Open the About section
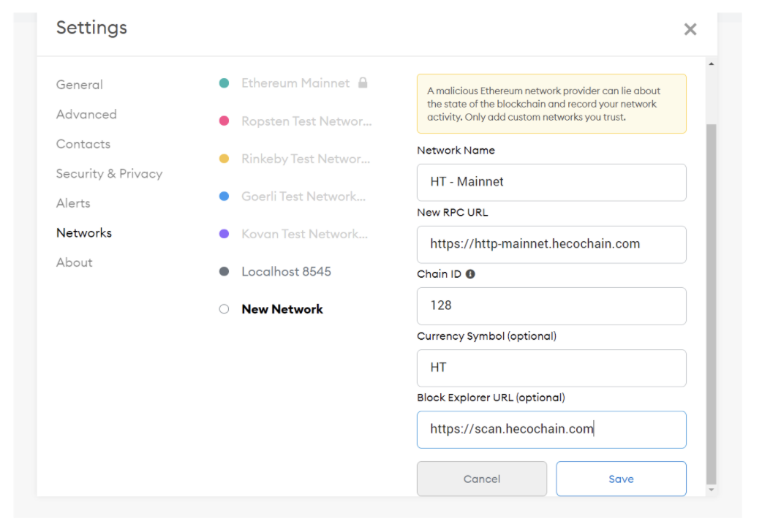Viewport: 762px width, 532px height. pyautogui.click(x=75, y=262)
